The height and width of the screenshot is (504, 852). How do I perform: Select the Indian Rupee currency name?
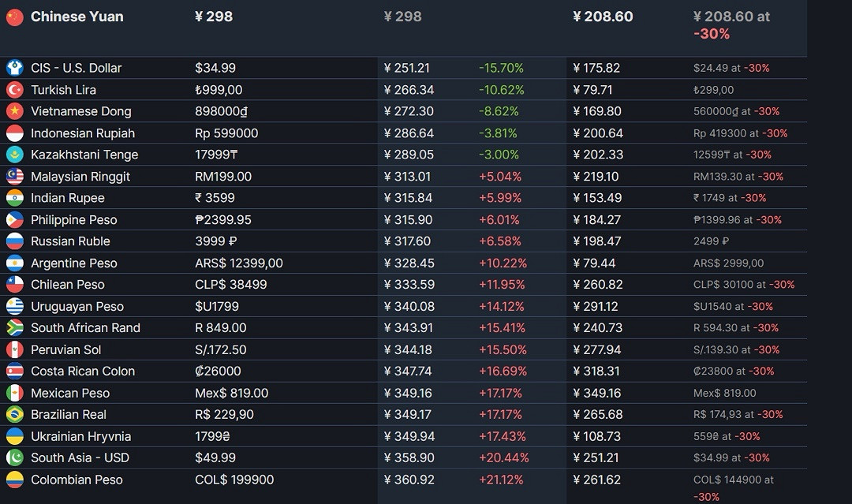[68, 198]
